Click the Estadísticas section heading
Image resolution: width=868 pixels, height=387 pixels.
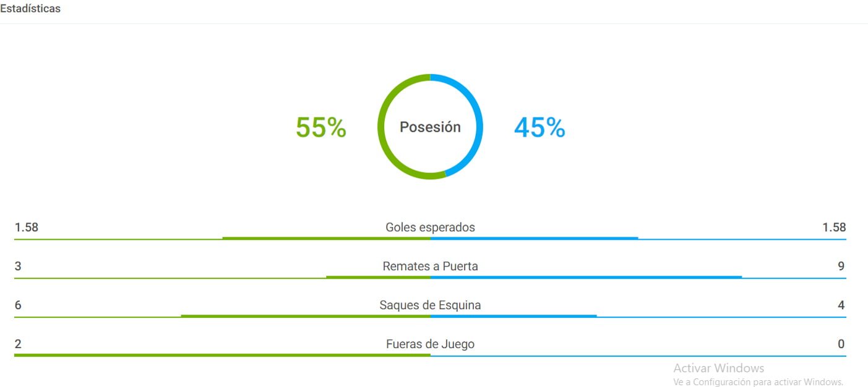pyautogui.click(x=30, y=9)
